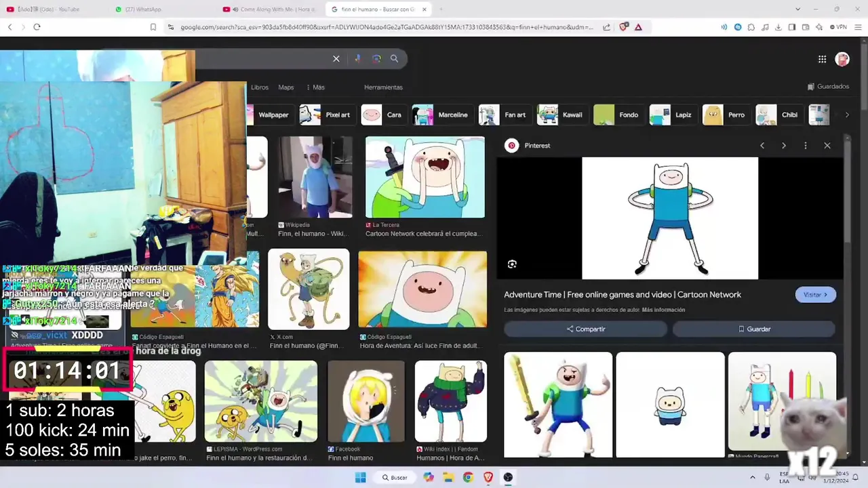The width and height of the screenshot is (868, 488).
Task: Switch to Come Along With Me tab
Action: (x=270, y=9)
